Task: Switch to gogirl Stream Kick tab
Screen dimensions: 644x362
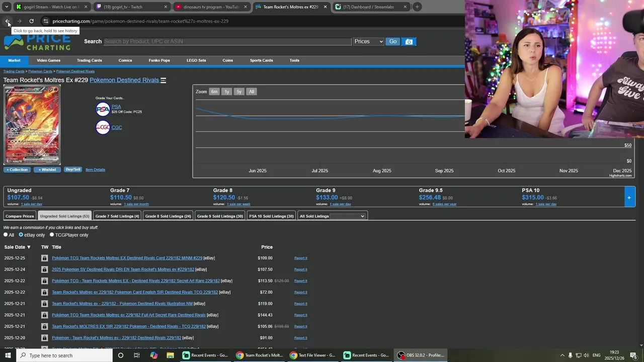Action: (51, 7)
